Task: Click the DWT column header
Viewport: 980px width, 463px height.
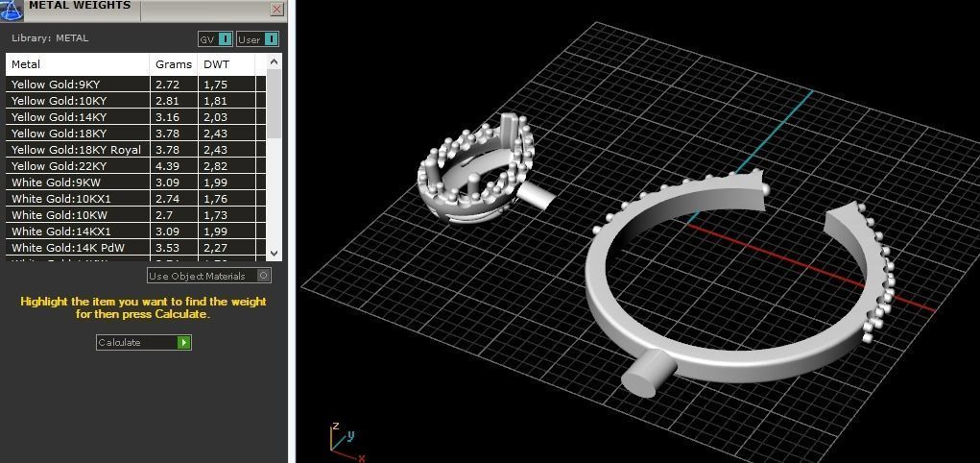Action: [x=227, y=64]
